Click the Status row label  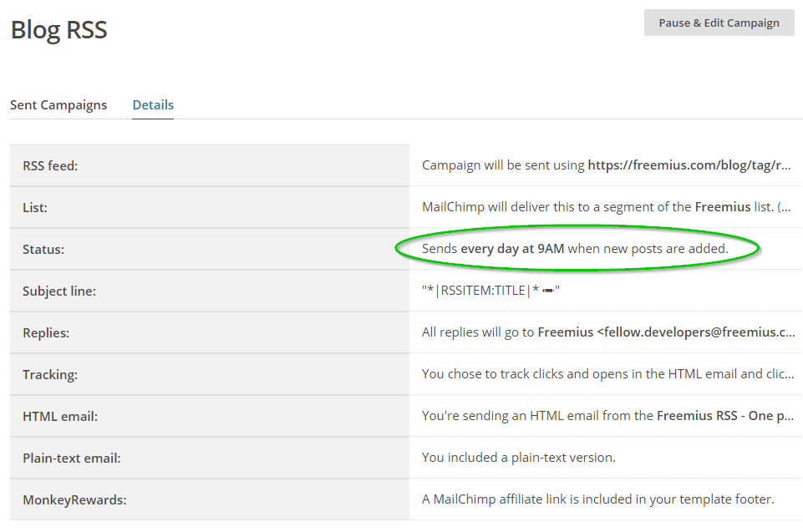pyautogui.click(x=43, y=249)
